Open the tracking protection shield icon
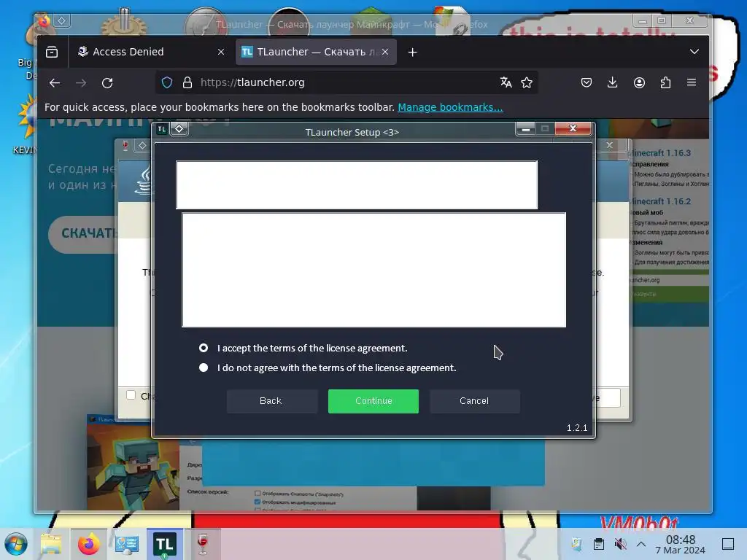The width and height of the screenshot is (747, 560). point(167,82)
